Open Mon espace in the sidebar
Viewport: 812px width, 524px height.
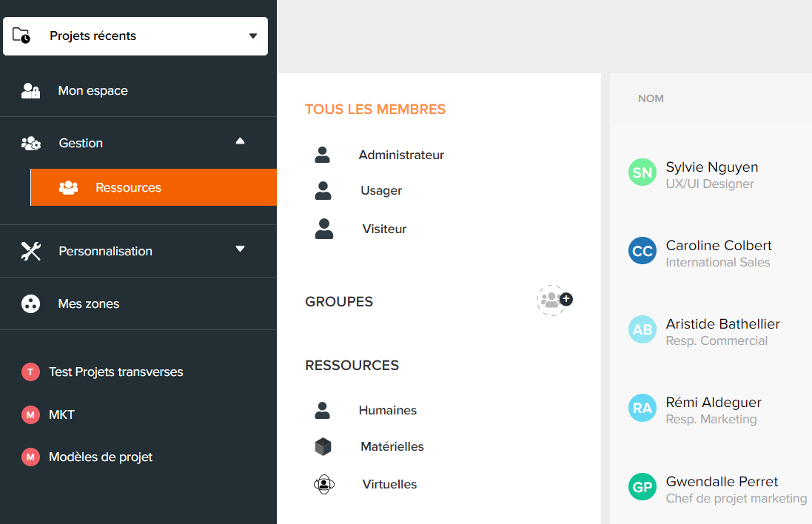coord(138,90)
